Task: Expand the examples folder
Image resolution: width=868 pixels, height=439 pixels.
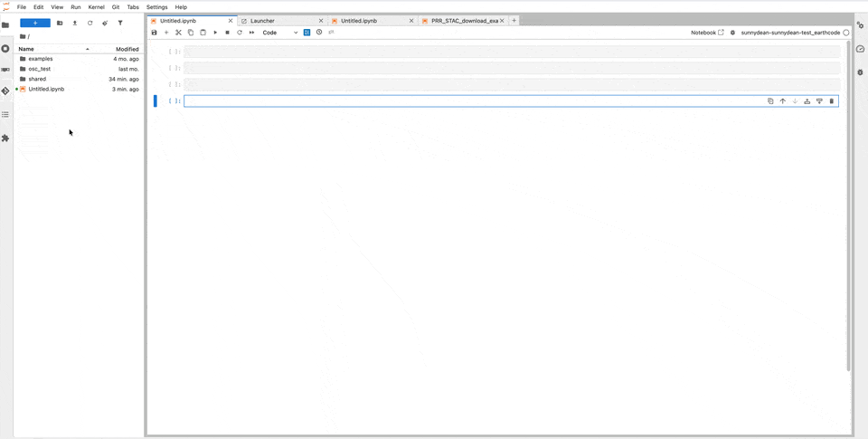Action: [x=41, y=59]
